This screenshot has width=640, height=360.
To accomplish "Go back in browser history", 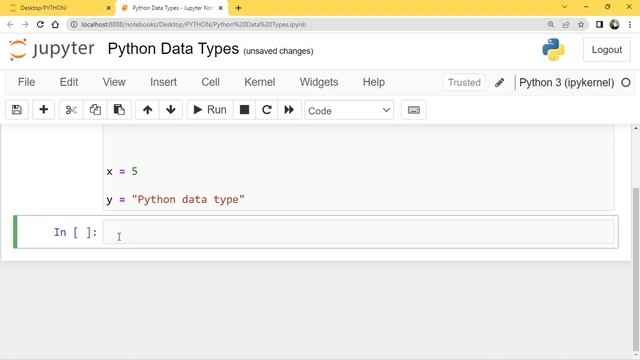I will pos(10,24).
